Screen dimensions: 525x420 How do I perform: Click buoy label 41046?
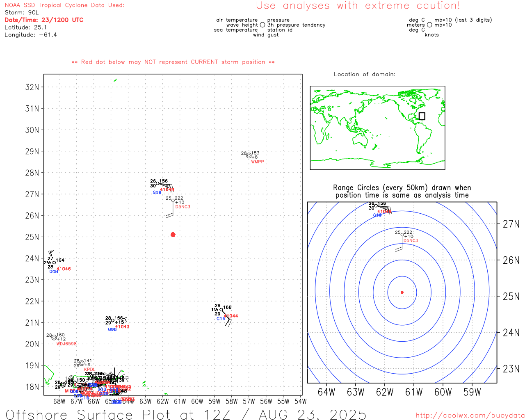[x=64, y=269]
